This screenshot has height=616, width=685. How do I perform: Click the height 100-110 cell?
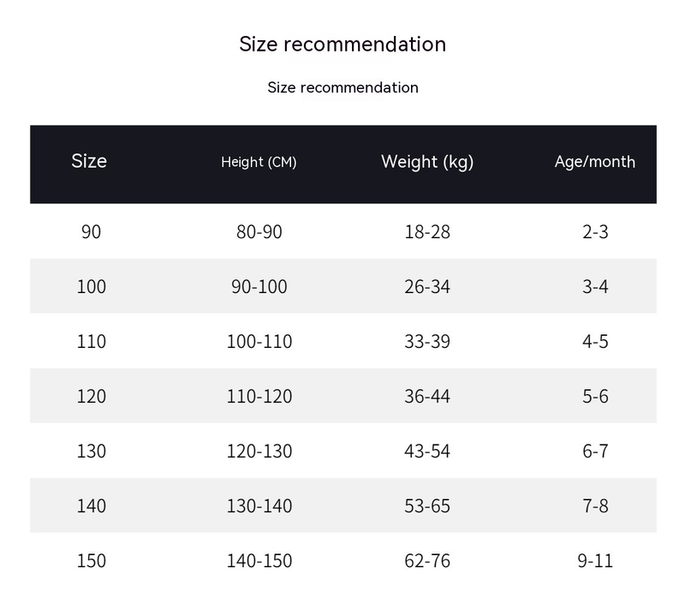[x=259, y=341]
